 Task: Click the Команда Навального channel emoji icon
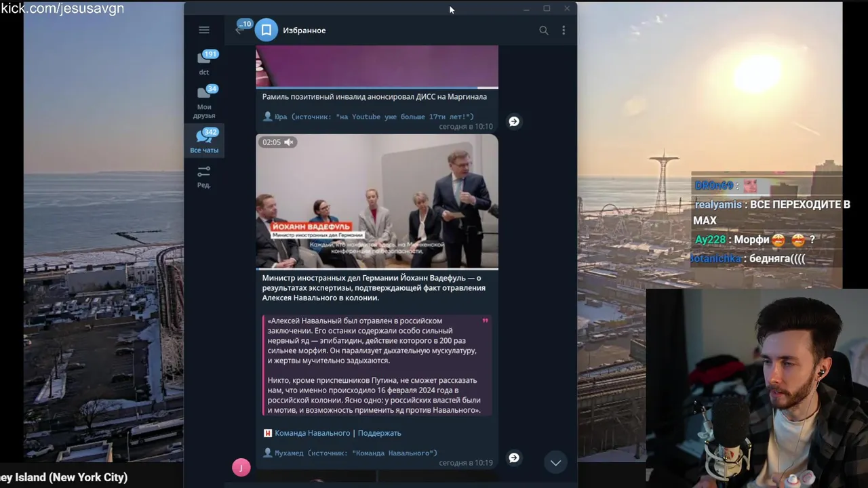coord(268,433)
